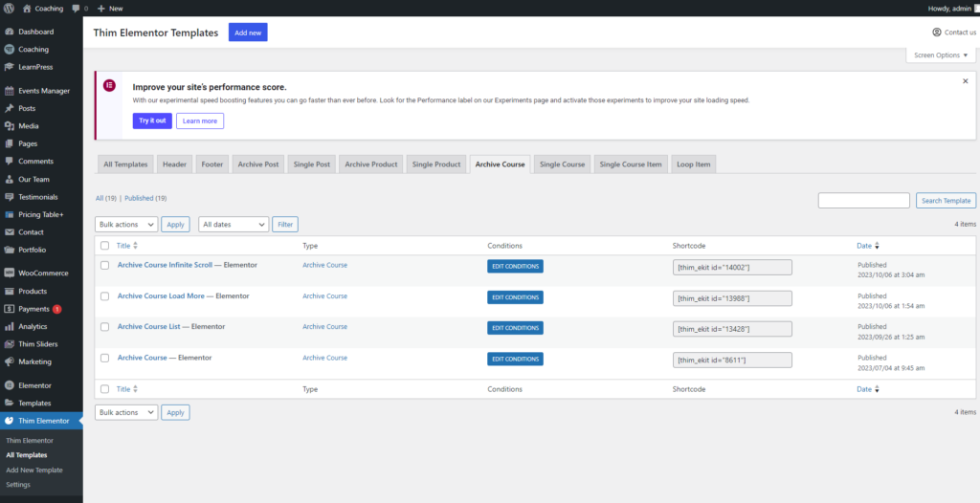Image resolution: width=980 pixels, height=503 pixels.
Task: Click the template search input field
Action: pyautogui.click(x=864, y=200)
